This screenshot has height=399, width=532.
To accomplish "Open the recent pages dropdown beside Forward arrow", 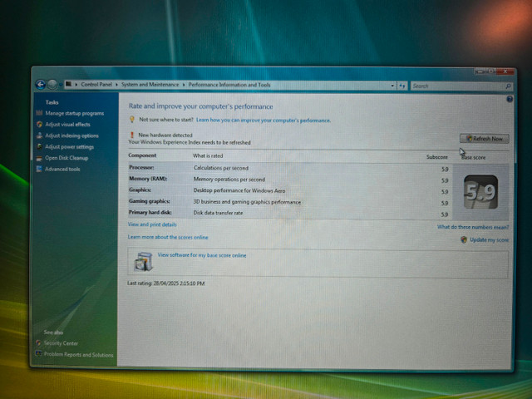I will tap(61, 85).
